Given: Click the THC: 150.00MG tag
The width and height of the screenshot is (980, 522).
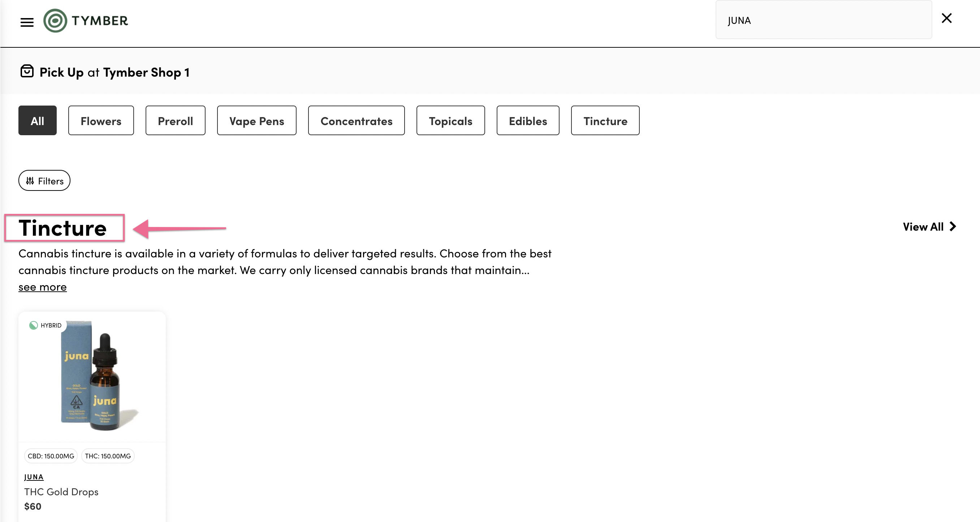Looking at the screenshot, I should (x=108, y=456).
